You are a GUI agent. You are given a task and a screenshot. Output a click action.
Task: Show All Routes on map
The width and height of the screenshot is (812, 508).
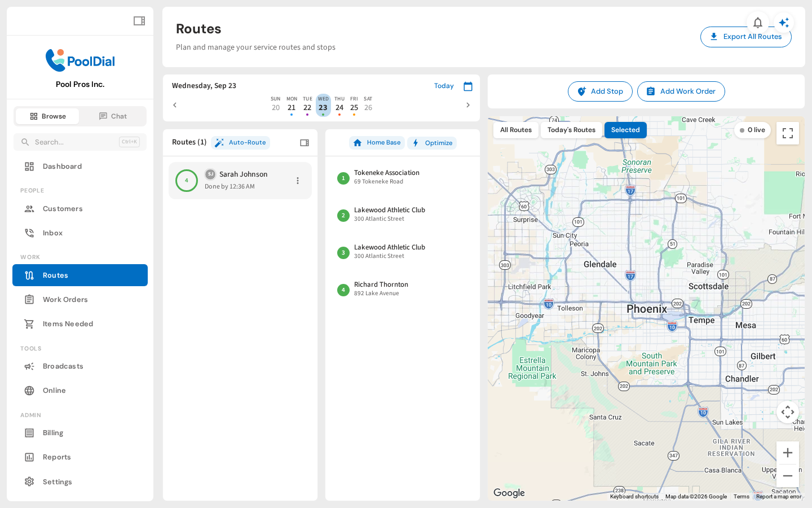point(516,130)
